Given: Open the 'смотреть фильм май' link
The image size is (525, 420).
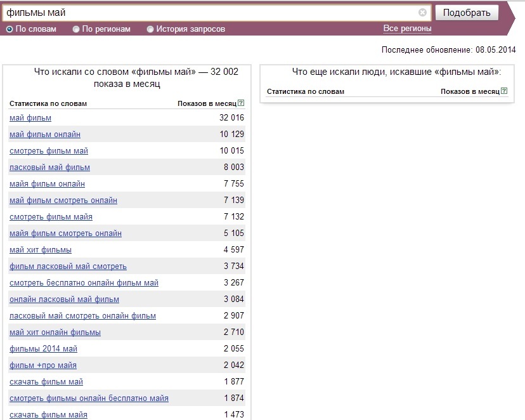Looking at the screenshot, I should (49, 151).
